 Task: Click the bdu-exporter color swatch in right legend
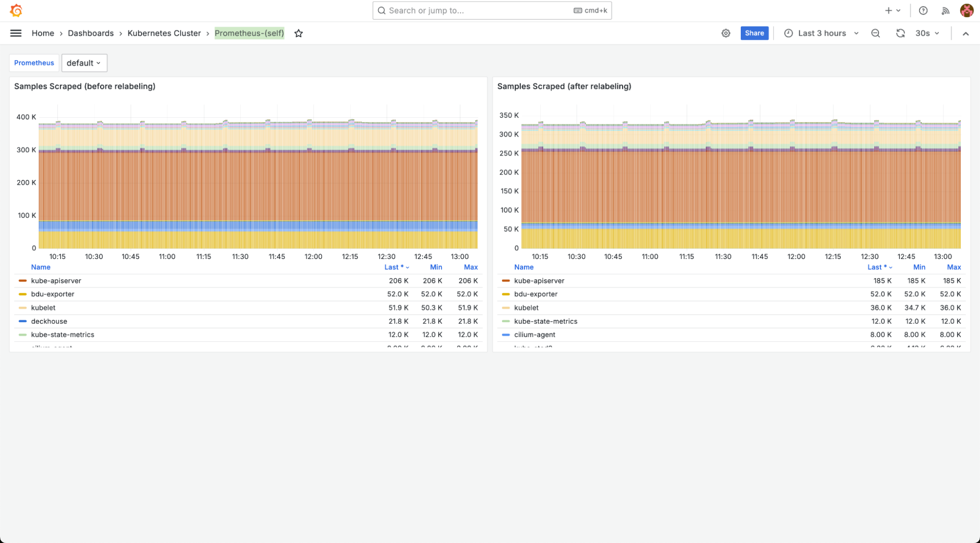505,294
